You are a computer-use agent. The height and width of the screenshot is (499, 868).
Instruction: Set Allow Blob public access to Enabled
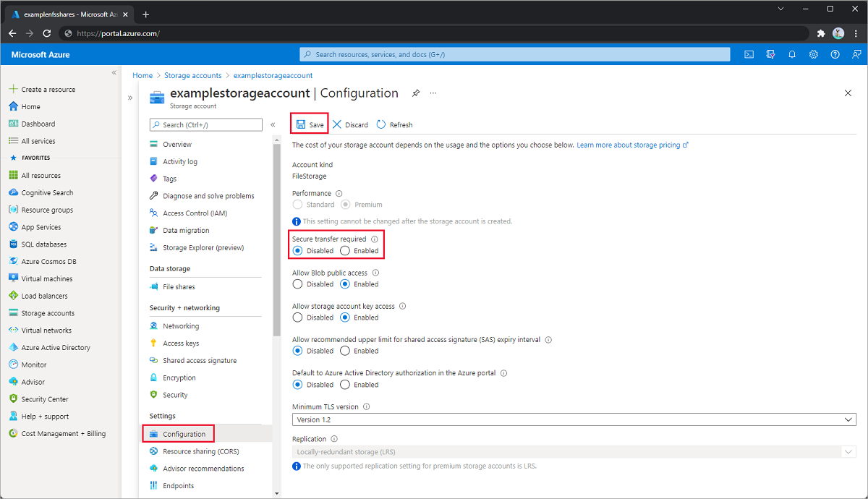[x=359, y=284]
